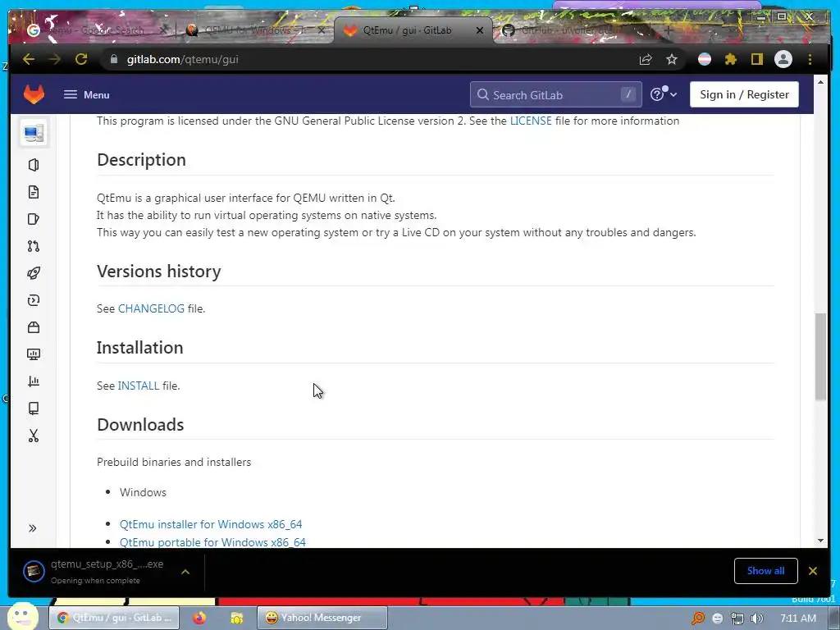The image size is (840, 630).
Task: Click the network tray icon
Action: point(737,619)
